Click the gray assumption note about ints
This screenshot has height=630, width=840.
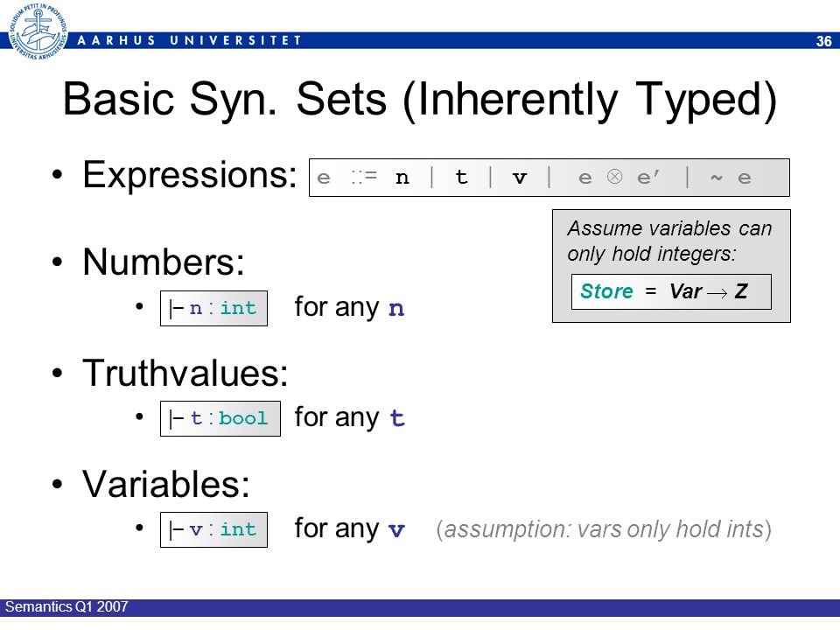(x=604, y=529)
